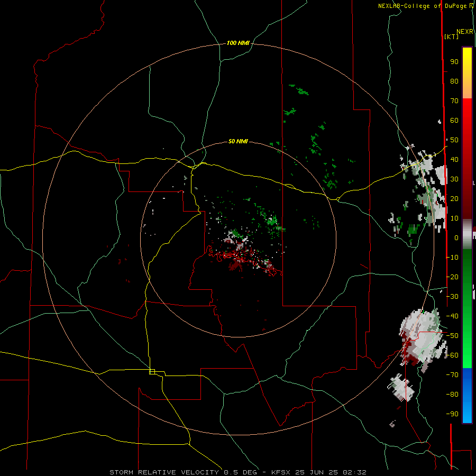Click the 60 value on velocity scale
The height and width of the screenshot is (476, 476).
tap(454, 121)
